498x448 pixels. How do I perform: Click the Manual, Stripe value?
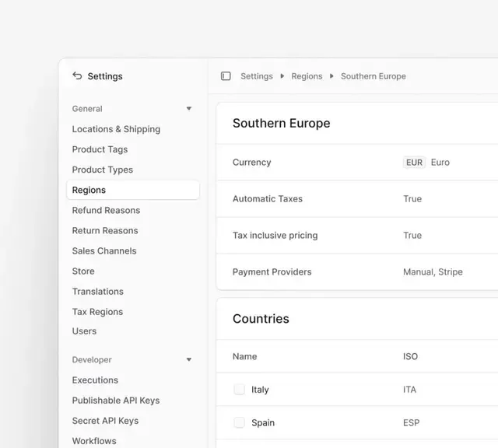(x=433, y=271)
